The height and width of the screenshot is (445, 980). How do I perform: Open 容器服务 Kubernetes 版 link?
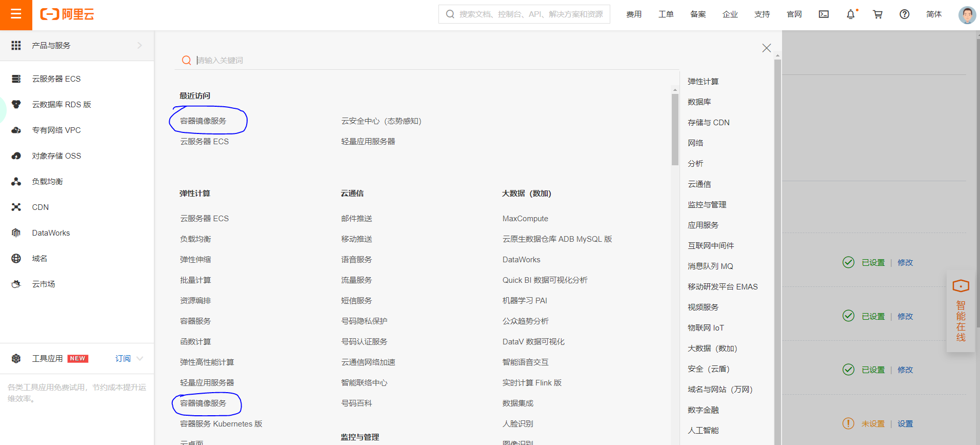pyautogui.click(x=221, y=424)
